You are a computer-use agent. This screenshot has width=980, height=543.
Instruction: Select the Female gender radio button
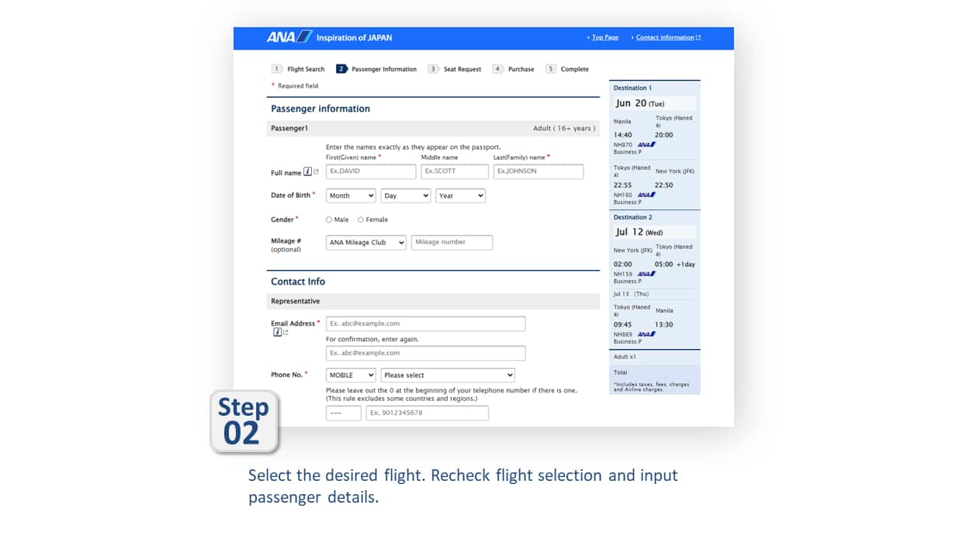pos(360,220)
